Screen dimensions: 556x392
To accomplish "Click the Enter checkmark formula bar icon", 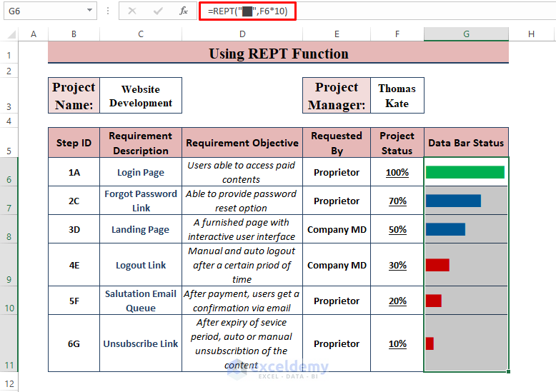I will click(158, 11).
